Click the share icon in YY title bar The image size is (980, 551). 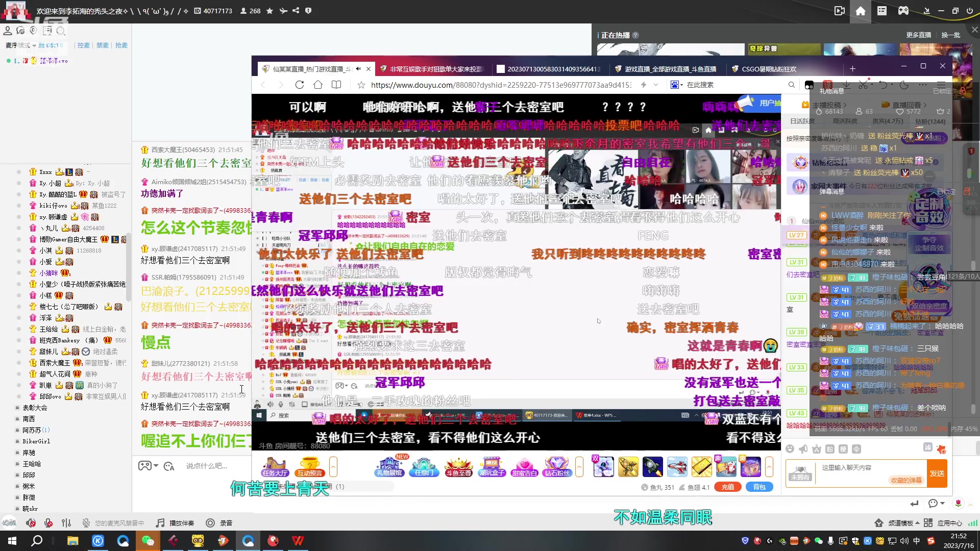click(296, 11)
